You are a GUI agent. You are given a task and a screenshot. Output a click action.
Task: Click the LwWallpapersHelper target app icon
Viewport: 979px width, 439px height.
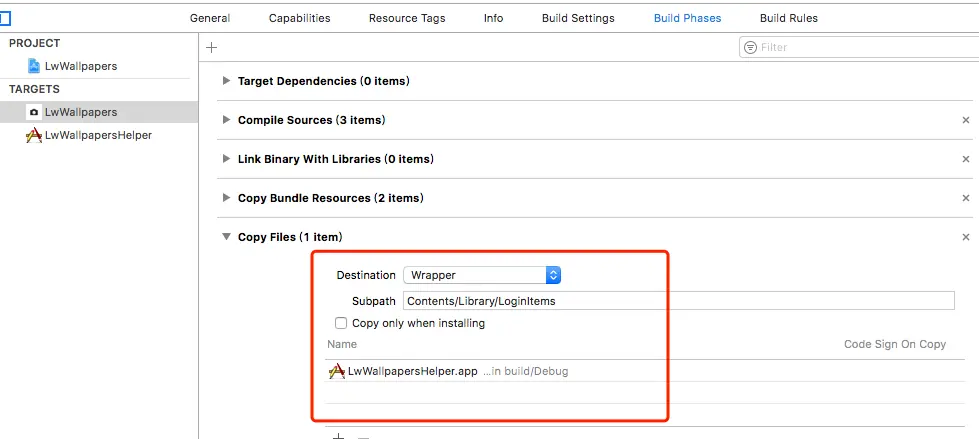[34, 135]
